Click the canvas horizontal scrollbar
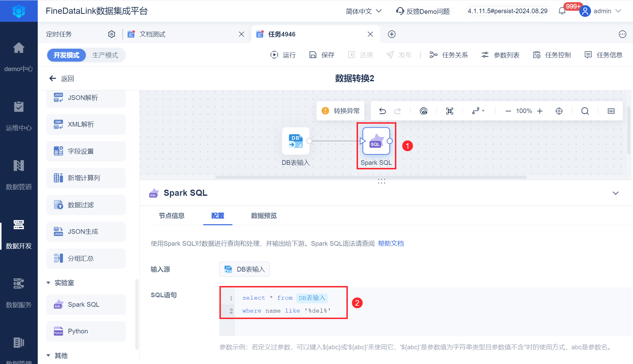 371,177
